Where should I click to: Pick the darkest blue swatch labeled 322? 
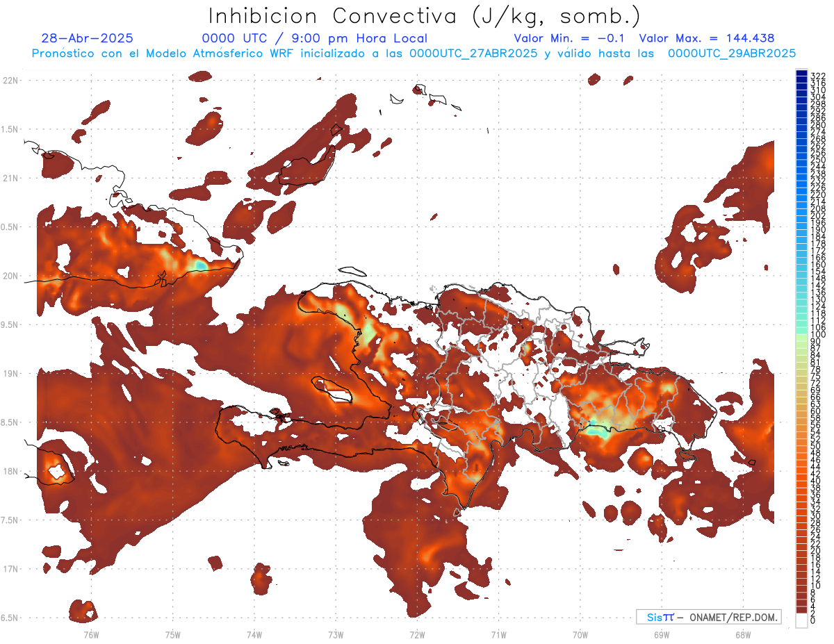[x=801, y=74]
